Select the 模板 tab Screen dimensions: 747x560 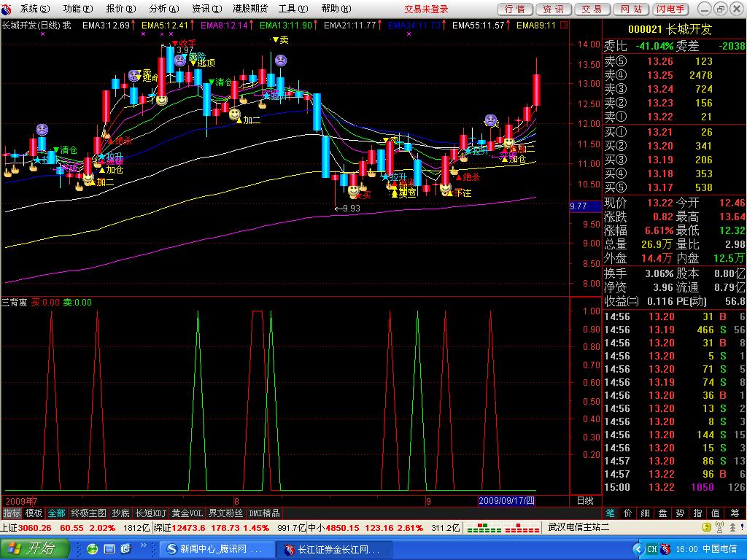click(x=34, y=513)
